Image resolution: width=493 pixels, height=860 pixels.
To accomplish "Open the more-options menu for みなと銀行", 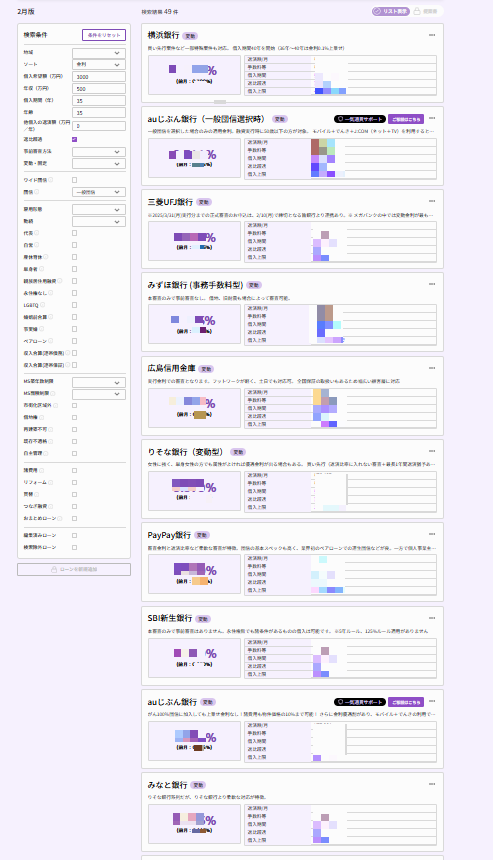I will pyautogui.click(x=432, y=784).
